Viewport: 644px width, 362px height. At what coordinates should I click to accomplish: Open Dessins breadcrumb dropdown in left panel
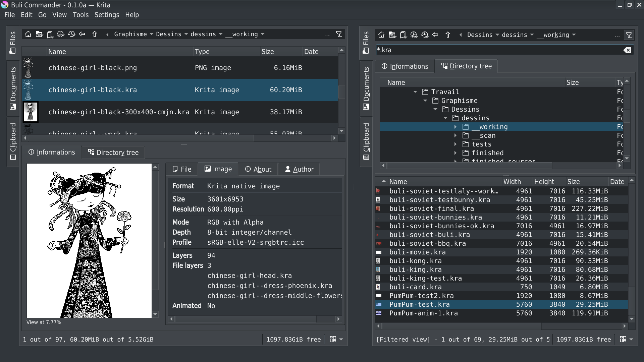pyautogui.click(x=186, y=34)
